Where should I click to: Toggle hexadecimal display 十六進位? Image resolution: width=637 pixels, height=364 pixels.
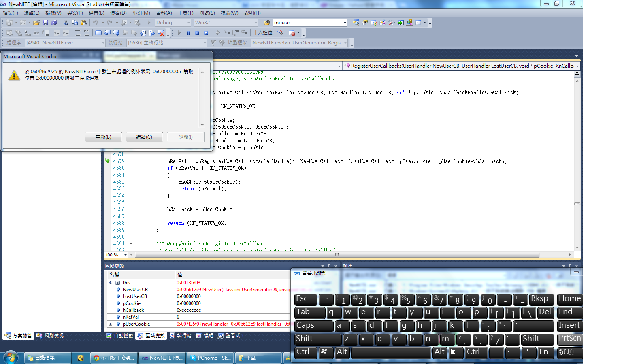(x=263, y=33)
